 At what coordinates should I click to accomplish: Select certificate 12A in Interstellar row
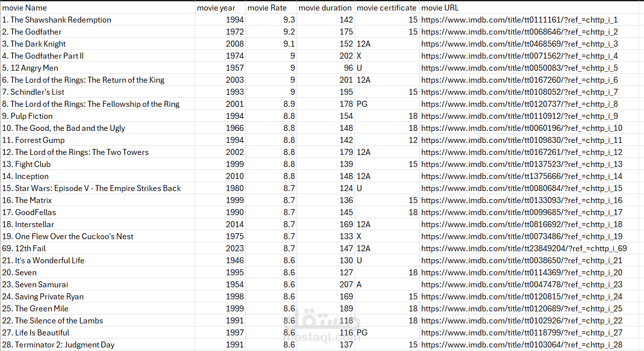click(x=387, y=224)
